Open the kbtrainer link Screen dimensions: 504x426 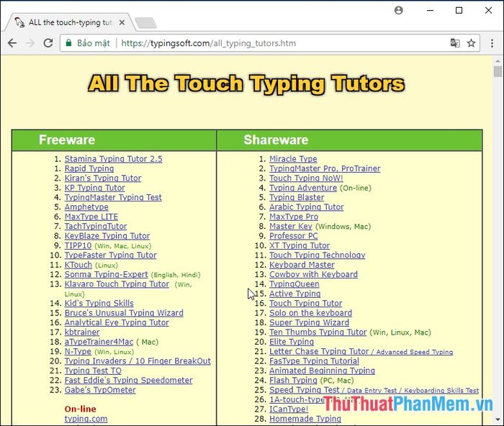82,332
